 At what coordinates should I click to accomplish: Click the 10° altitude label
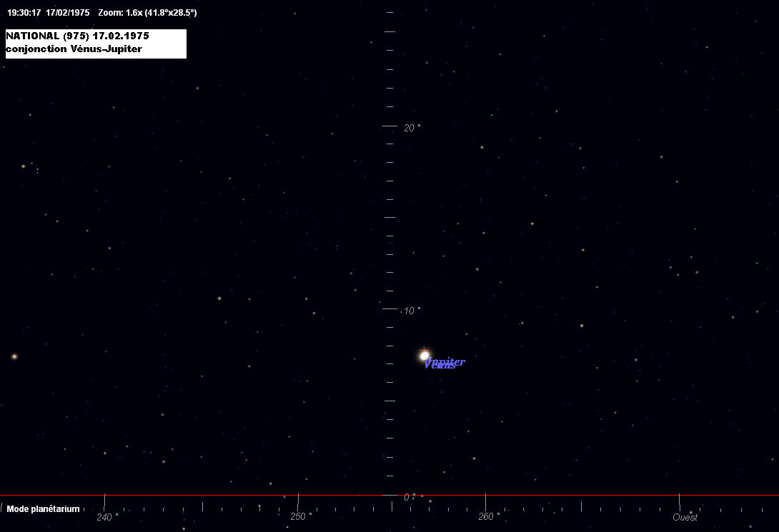412,311
